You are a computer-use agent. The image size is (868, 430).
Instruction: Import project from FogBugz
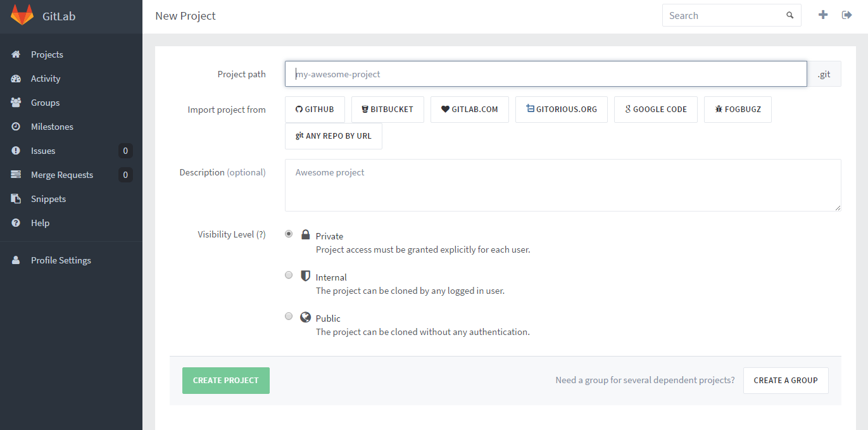pos(738,110)
